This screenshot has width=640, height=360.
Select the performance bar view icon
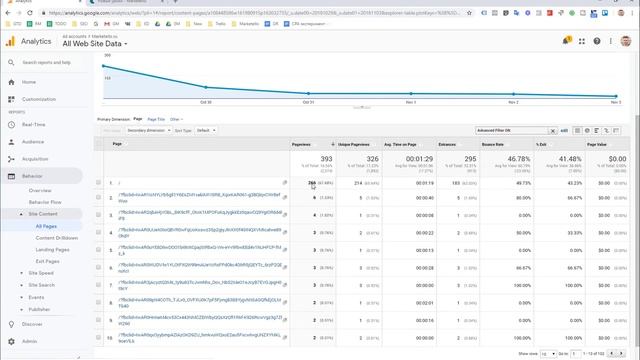[597, 131]
